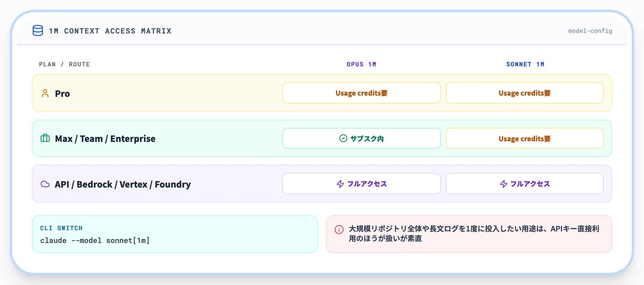Viewport: 644px width, 285px height.
Task: Click the briefcase icon next to Max / Team
Action: (x=45, y=138)
